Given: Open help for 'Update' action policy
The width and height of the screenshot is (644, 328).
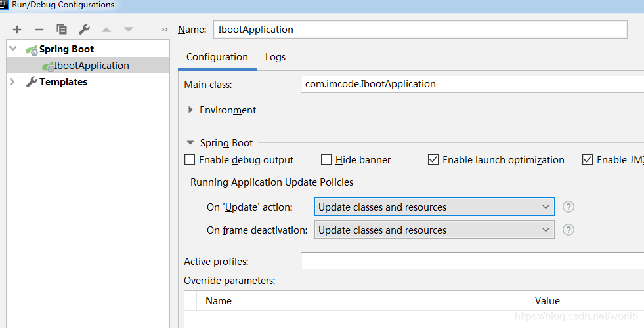Looking at the screenshot, I should tap(568, 207).
